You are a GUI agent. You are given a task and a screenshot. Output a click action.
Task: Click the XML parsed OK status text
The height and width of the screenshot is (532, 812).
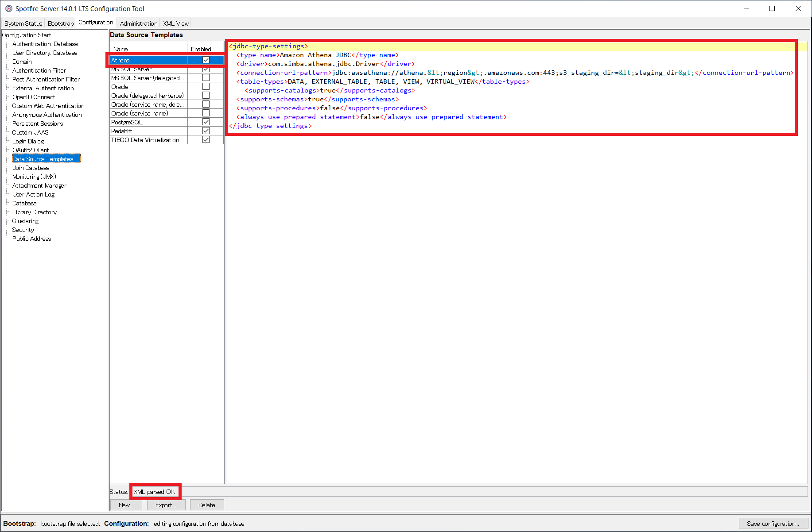(x=154, y=492)
